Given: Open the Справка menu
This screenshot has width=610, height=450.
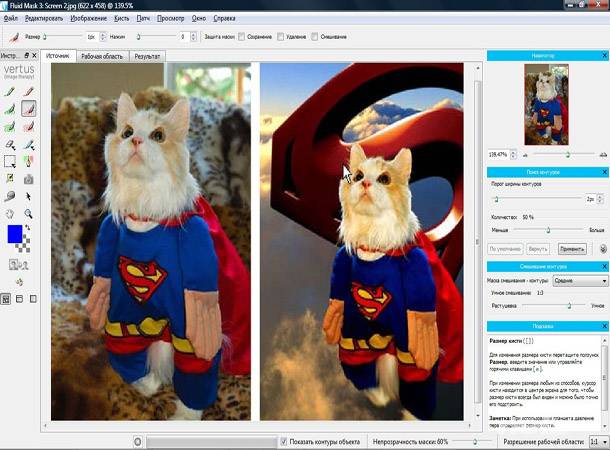Looking at the screenshot, I should 224,18.
